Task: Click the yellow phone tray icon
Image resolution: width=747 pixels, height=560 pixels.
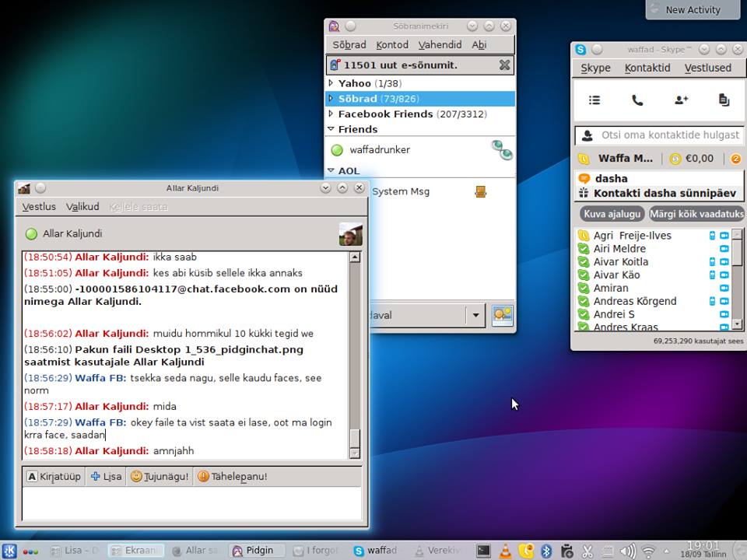Action: (x=526, y=551)
